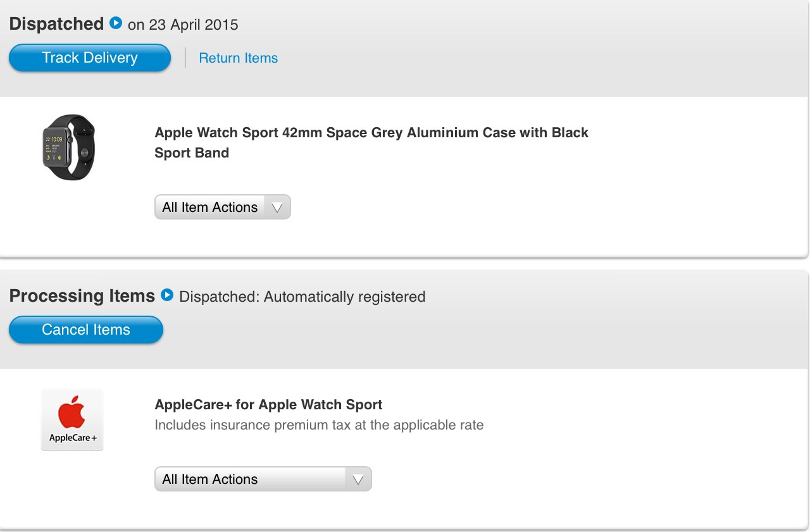The width and height of the screenshot is (810, 532).
Task: Click the 'on 23 April 2015' dispatch date
Action: pyautogui.click(x=183, y=25)
